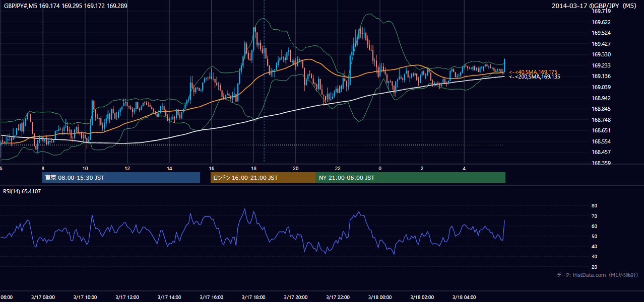Click the NY 21:00-06:00 JST session bar
Image resolution: width=644 pixels, height=302 pixels.
pyautogui.click(x=411, y=178)
